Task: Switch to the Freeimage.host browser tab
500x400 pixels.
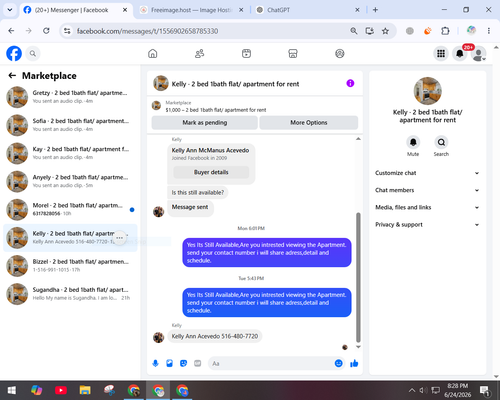Action: [191, 10]
